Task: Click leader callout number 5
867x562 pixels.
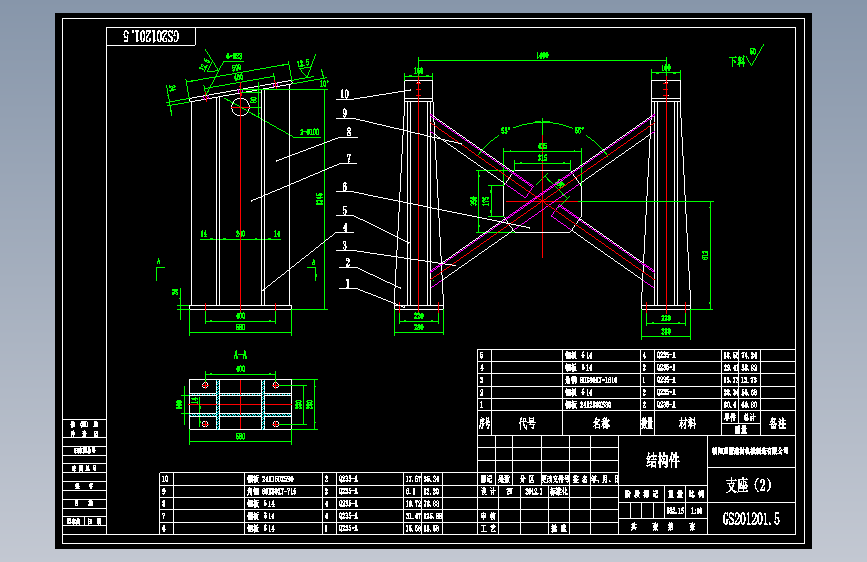Action: (x=344, y=210)
